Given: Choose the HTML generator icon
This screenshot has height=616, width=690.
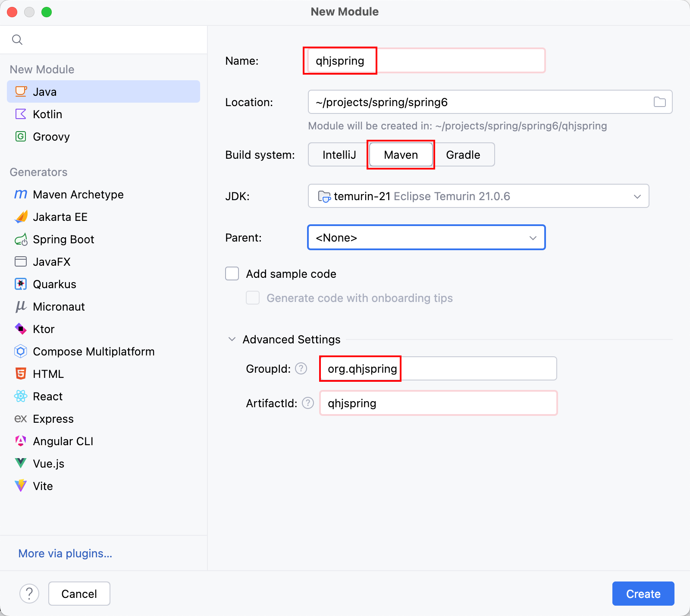Looking at the screenshot, I should 21,374.
